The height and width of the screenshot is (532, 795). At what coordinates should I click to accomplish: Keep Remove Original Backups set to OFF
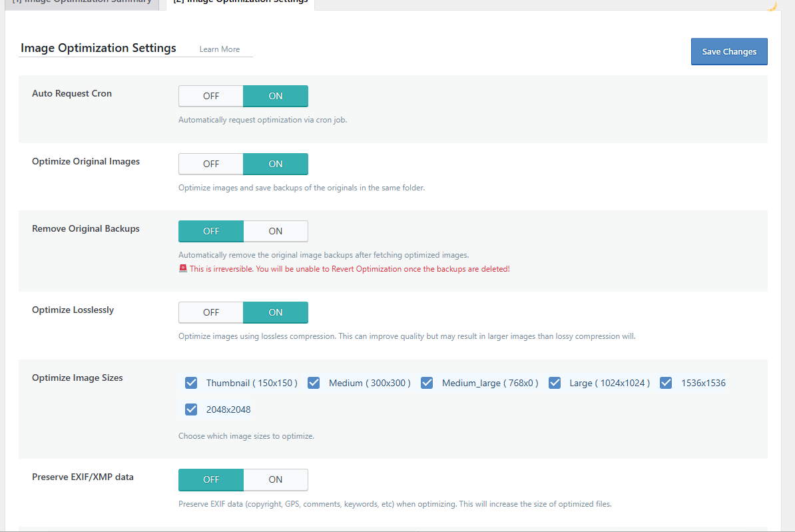point(211,231)
